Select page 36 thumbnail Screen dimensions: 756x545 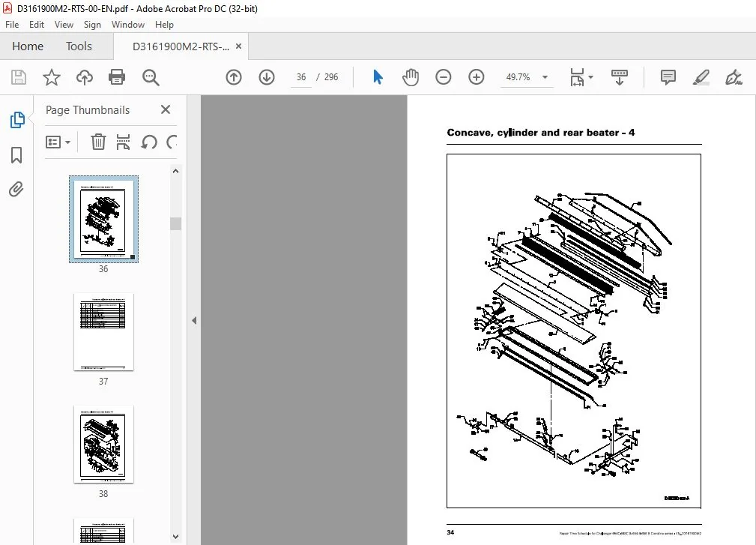tap(103, 220)
